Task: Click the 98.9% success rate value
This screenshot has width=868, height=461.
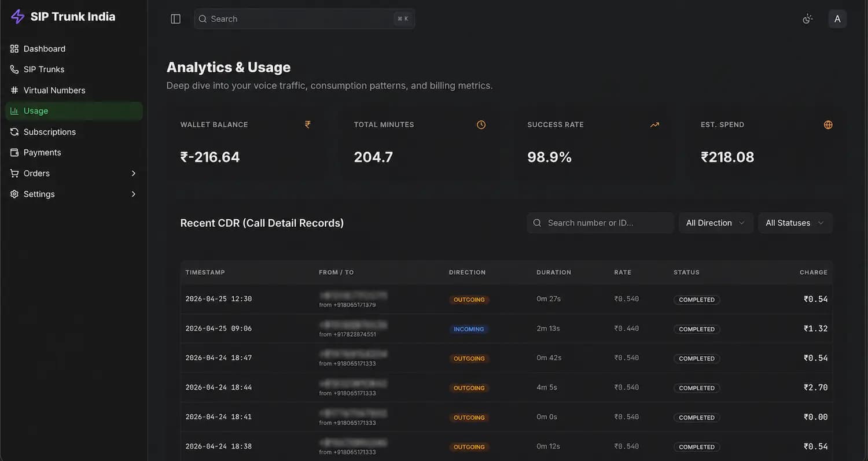Action: click(550, 157)
